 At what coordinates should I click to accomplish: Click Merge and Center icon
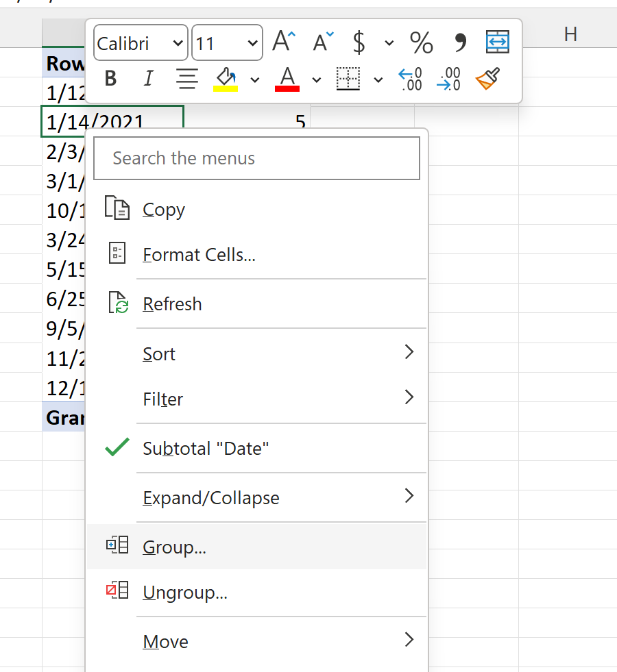coord(498,42)
